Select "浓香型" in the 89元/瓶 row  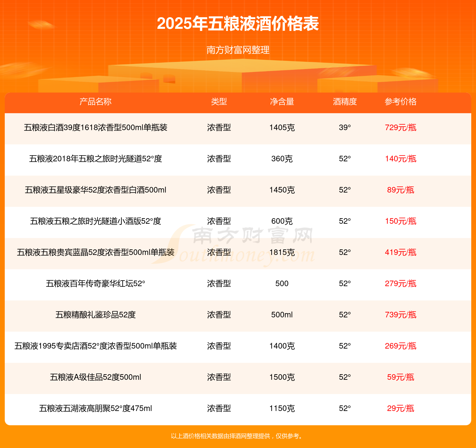pos(219,190)
